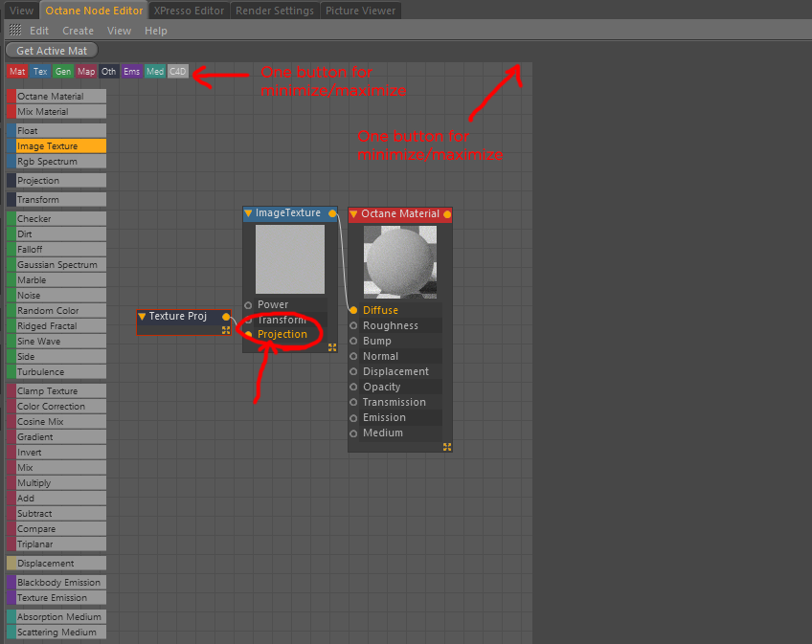The height and width of the screenshot is (644, 812).
Task: Pick Absorption Medium from the node list
Action: pyautogui.click(x=56, y=617)
